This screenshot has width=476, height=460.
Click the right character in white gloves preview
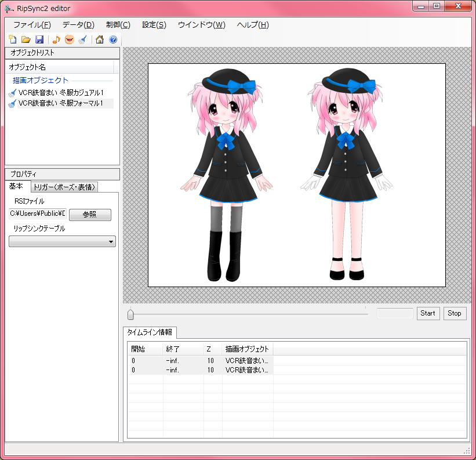[x=346, y=173]
